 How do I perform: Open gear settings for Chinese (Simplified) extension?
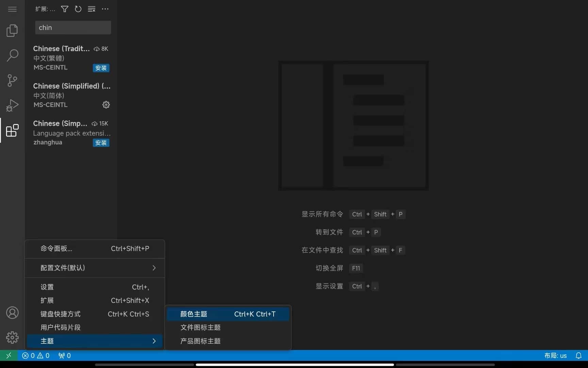pos(106,105)
